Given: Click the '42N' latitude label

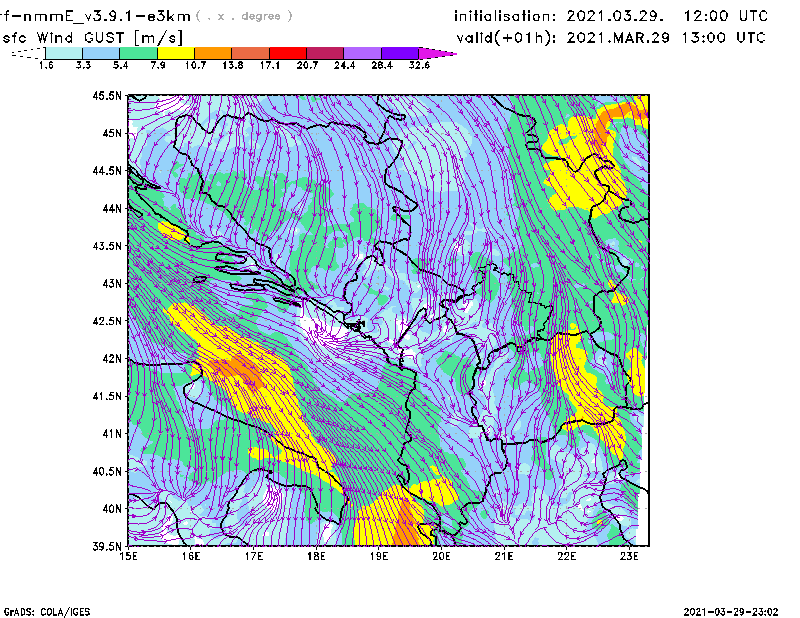Looking at the screenshot, I should point(112,359).
